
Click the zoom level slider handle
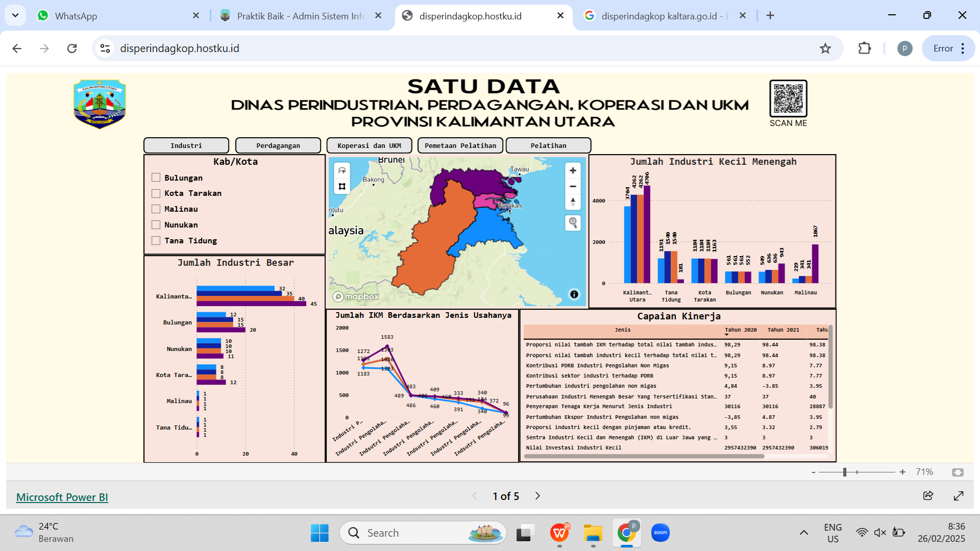click(845, 472)
